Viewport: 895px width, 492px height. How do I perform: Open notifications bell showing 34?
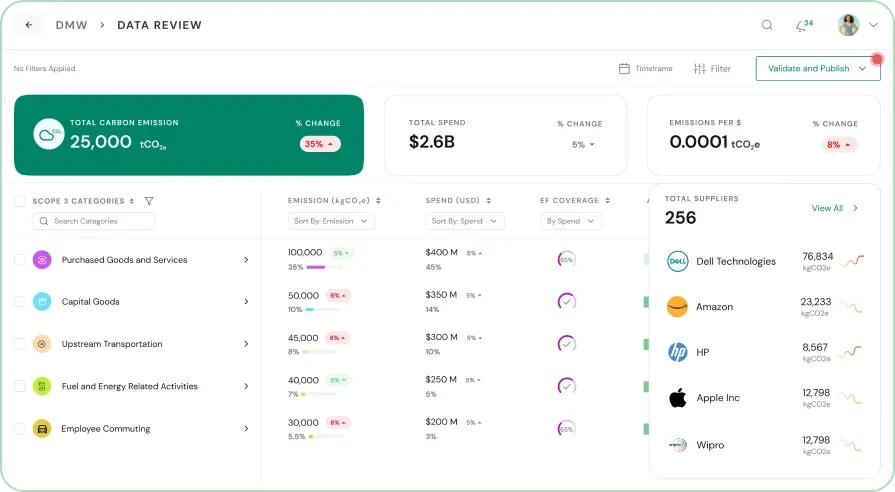coord(804,26)
